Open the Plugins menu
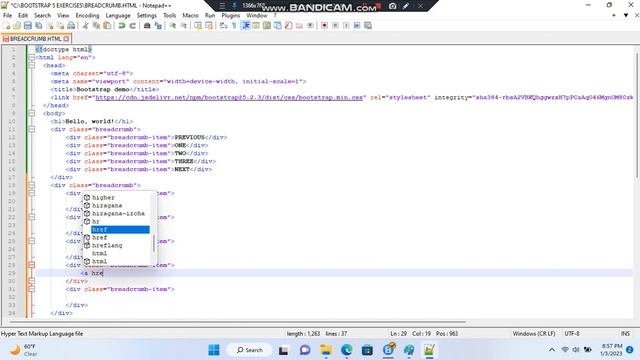The image size is (640, 360). 231,15
